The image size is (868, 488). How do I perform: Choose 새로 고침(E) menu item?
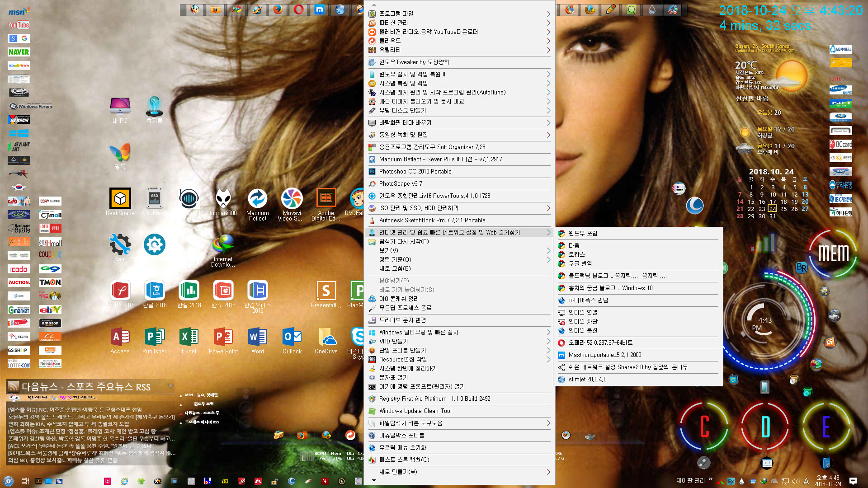(459, 268)
